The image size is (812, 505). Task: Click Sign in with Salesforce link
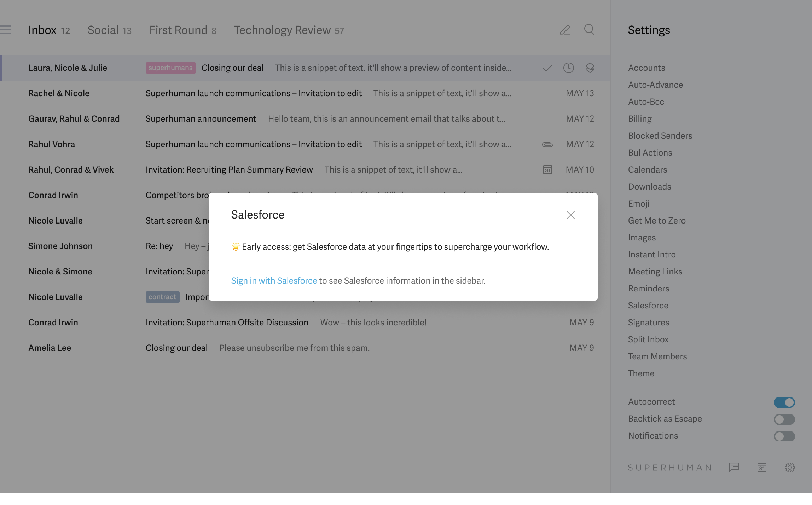pyautogui.click(x=274, y=280)
